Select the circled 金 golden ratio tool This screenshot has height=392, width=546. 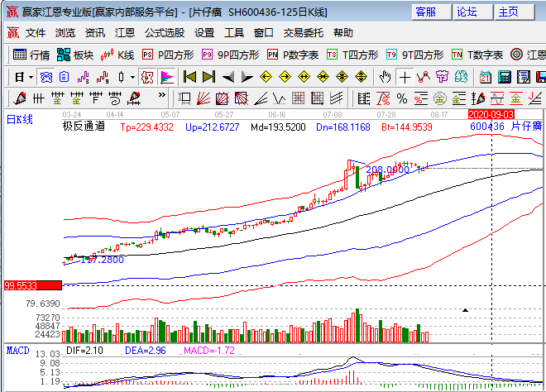440,99
